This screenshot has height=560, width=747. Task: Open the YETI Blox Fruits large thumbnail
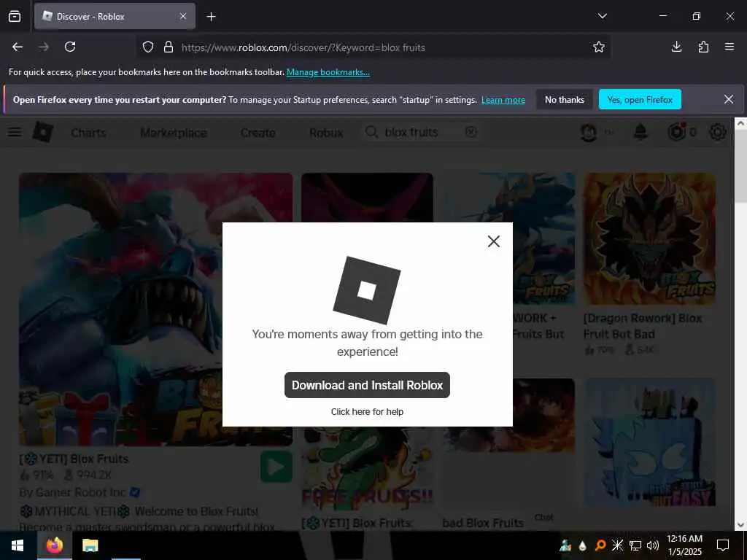tap(156, 309)
